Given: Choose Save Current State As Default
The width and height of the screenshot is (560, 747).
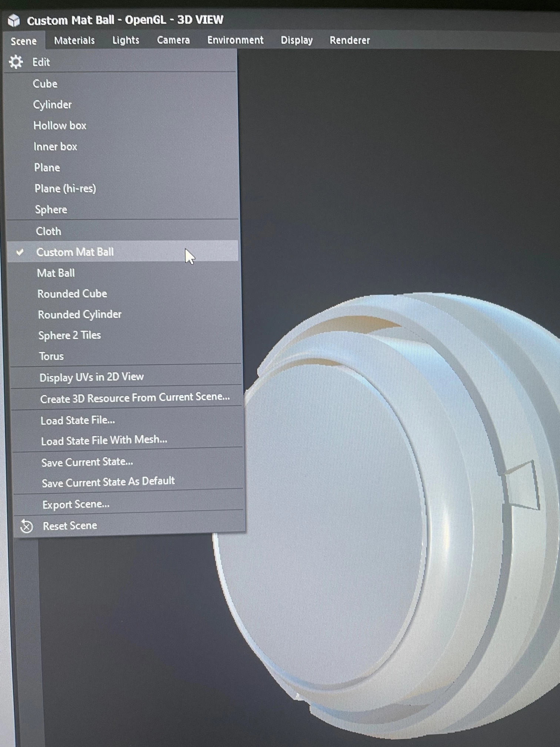Looking at the screenshot, I should click(x=128, y=482).
